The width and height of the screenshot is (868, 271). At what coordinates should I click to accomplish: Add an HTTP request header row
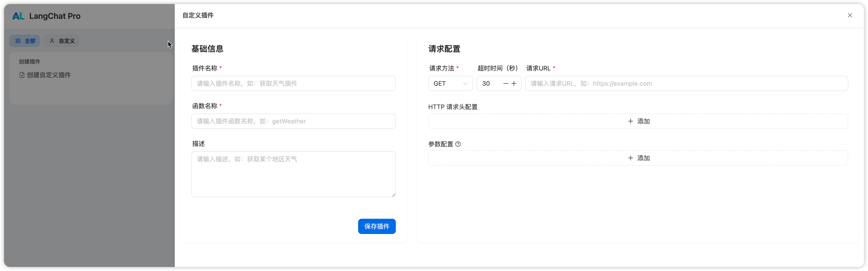pos(638,121)
